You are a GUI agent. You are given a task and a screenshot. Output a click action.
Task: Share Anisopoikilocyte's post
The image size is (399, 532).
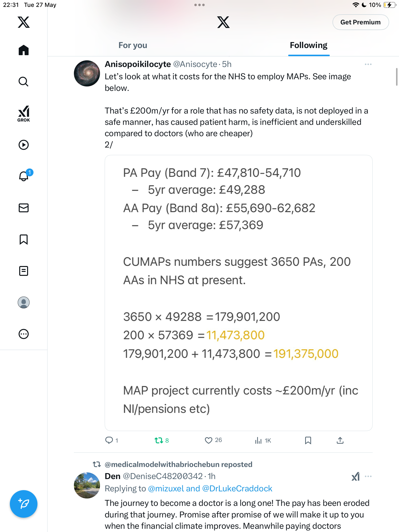340,440
